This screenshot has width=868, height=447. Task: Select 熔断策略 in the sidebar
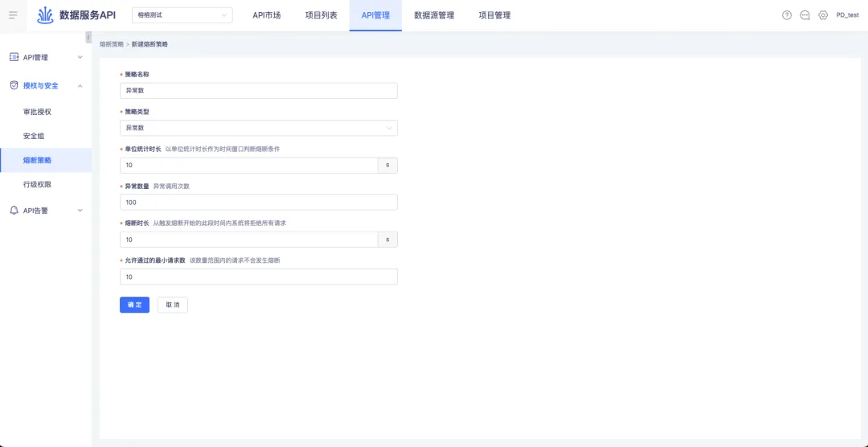[x=46, y=160]
